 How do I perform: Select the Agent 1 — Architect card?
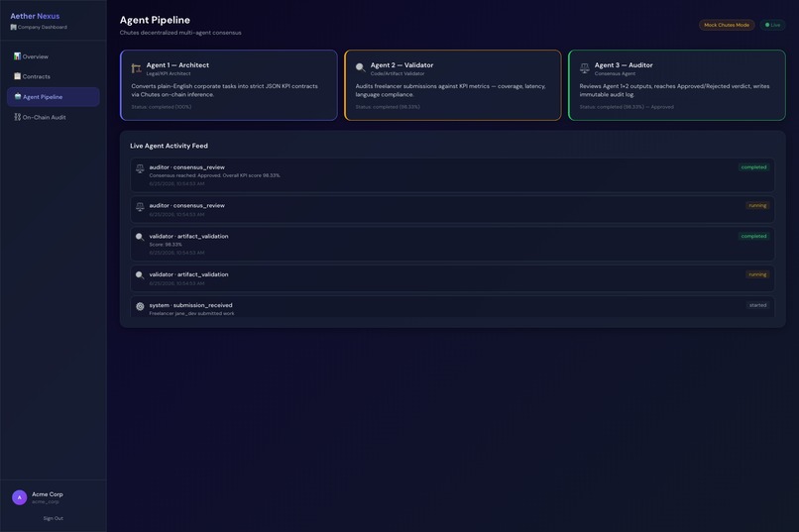(229, 85)
